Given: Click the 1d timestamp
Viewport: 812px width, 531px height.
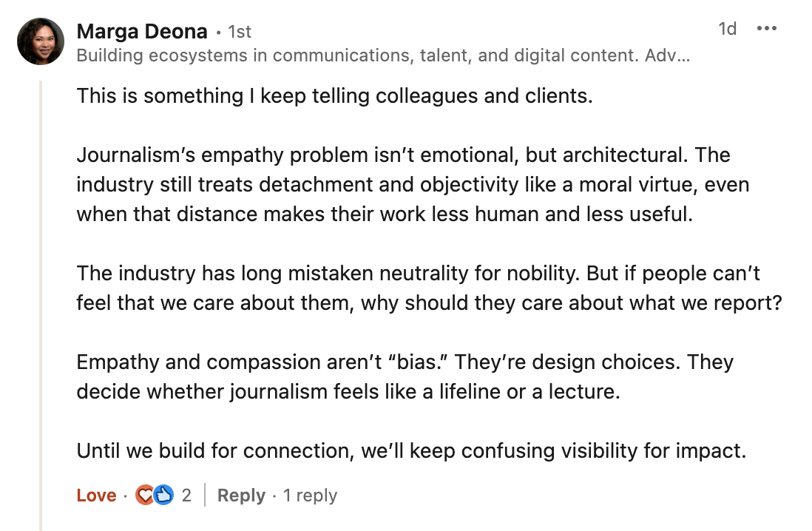Looking at the screenshot, I should [728, 29].
